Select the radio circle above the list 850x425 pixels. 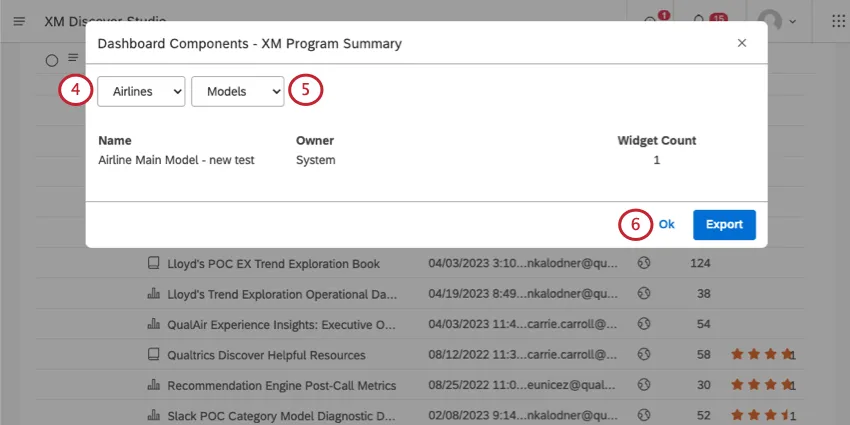pos(52,60)
